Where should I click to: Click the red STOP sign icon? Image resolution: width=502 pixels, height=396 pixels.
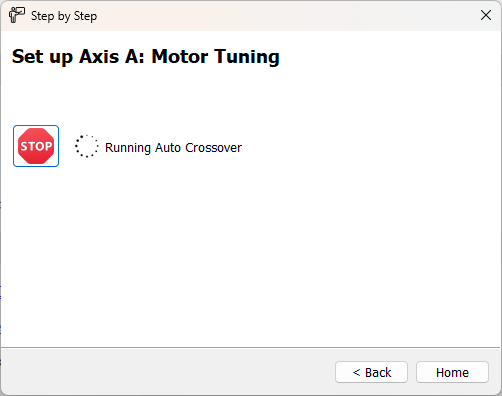click(36, 146)
